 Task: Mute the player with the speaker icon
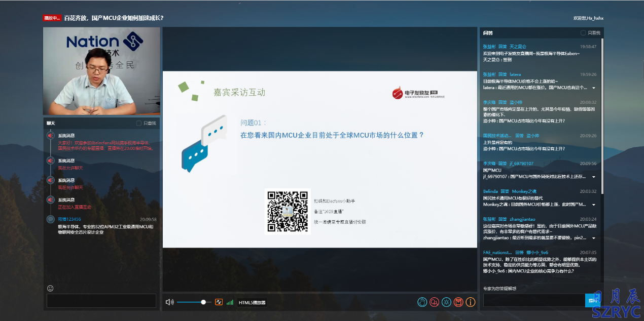click(x=169, y=302)
